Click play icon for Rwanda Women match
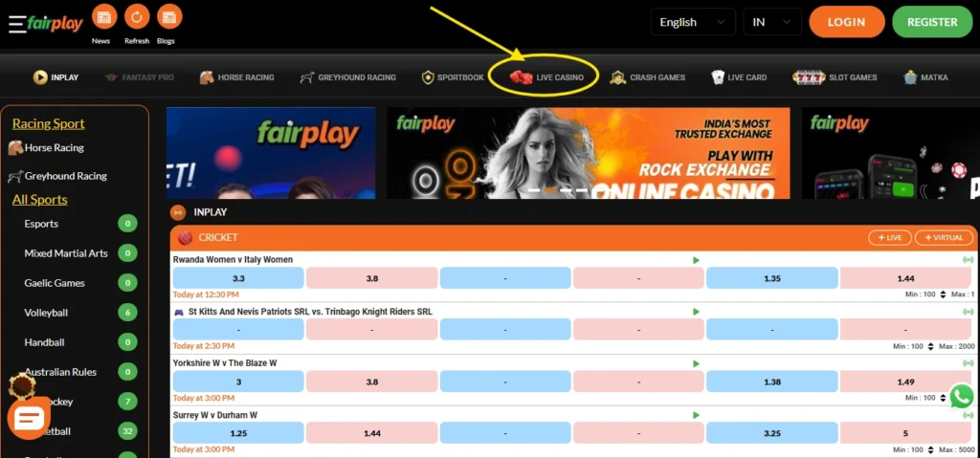Viewport: 980px width, 458px height. (x=697, y=260)
